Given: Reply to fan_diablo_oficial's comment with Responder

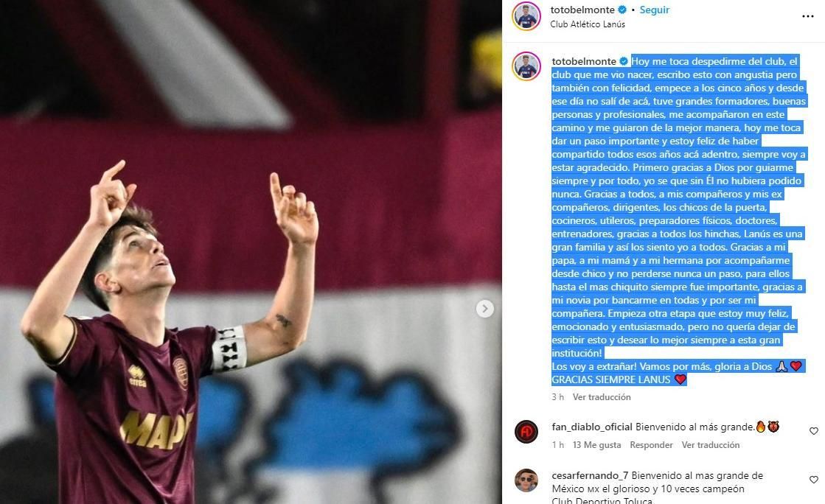Looking at the screenshot, I should tap(651, 444).
